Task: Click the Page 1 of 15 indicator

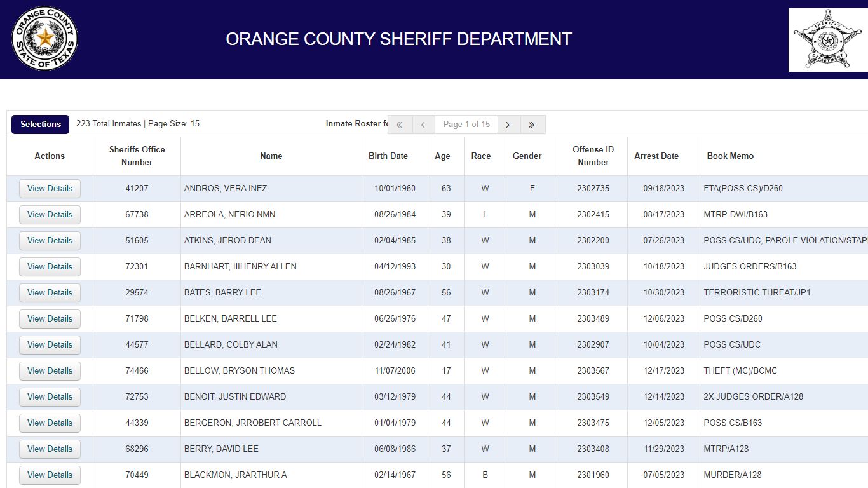Action: click(x=466, y=125)
